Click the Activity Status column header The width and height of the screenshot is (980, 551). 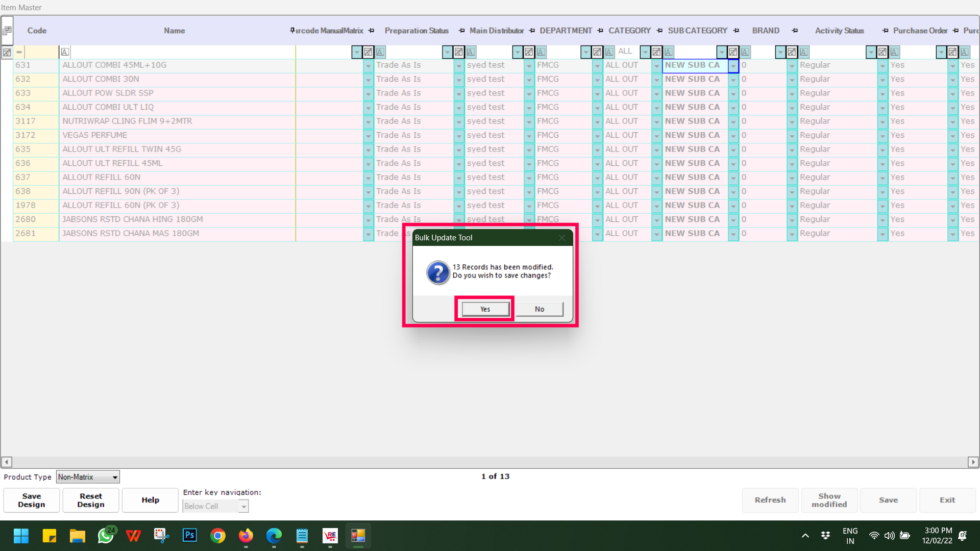coord(839,31)
